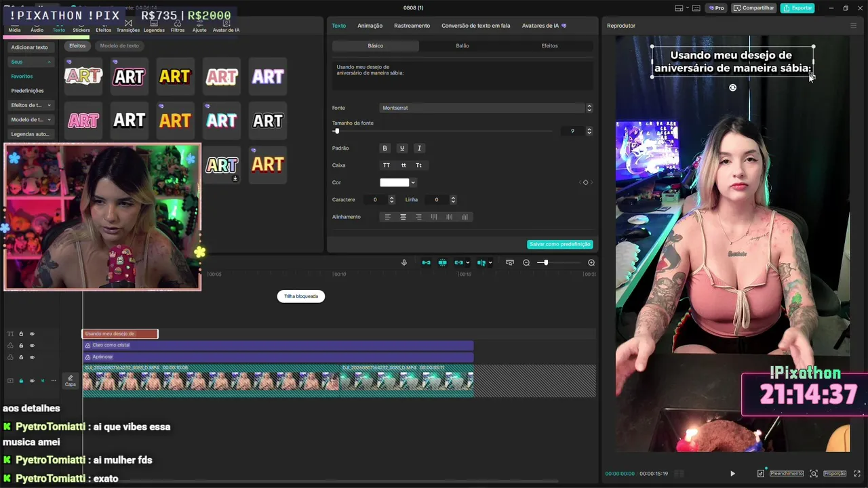The width and height of the screenshot is (868, 488).
Task: Open the Conversão de texto em fala tab
Action: 476,26
